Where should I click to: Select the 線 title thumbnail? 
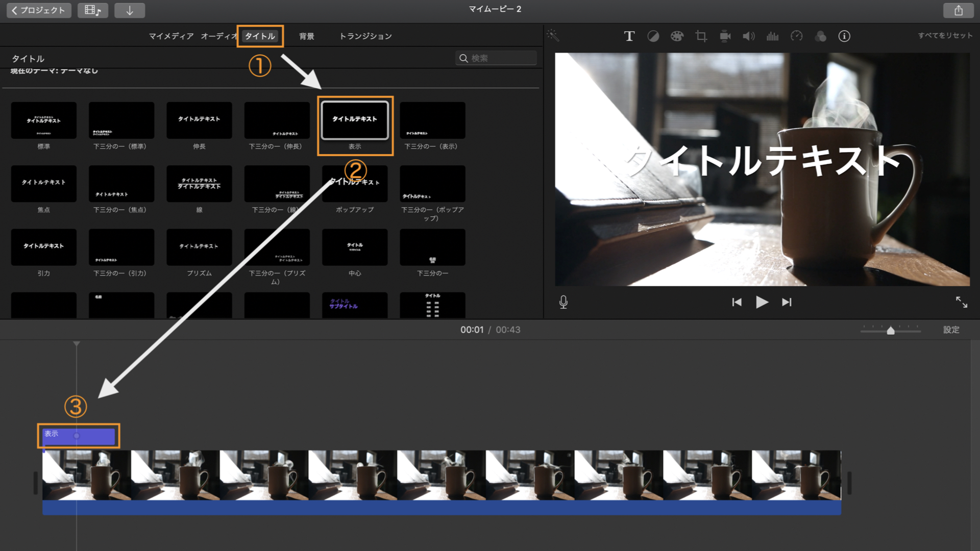coord(199,184)
